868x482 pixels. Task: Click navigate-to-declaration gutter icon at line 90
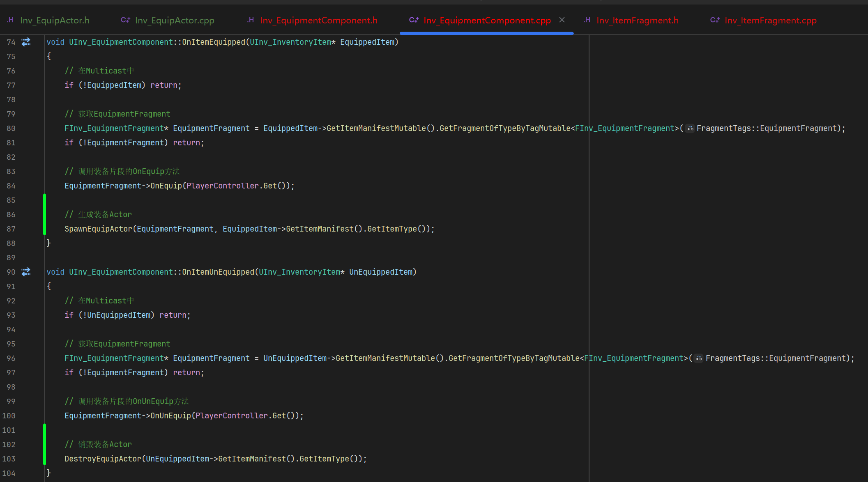pyautogui.click(x=26, y=272)
